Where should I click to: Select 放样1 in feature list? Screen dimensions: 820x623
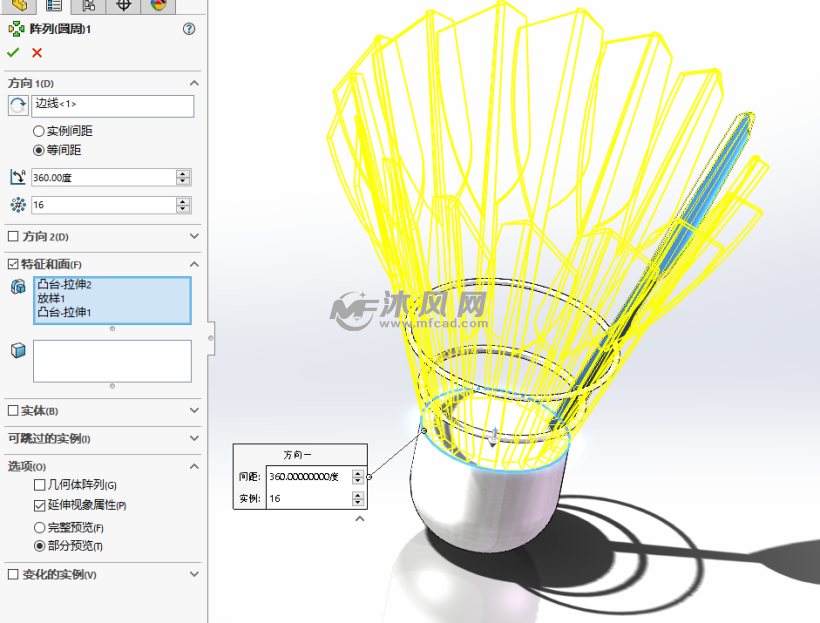click(x=51, y=299)
